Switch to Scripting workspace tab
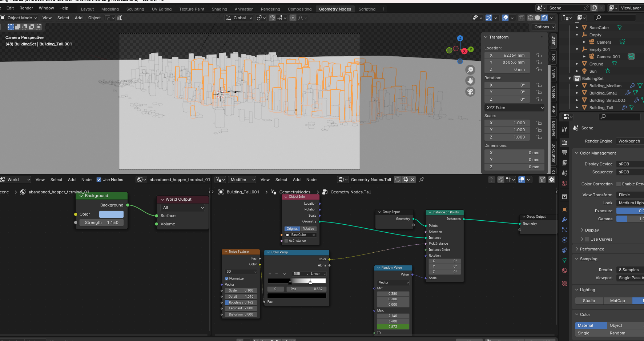The height and width of the screenshot is (341, 644). [367, 9]
